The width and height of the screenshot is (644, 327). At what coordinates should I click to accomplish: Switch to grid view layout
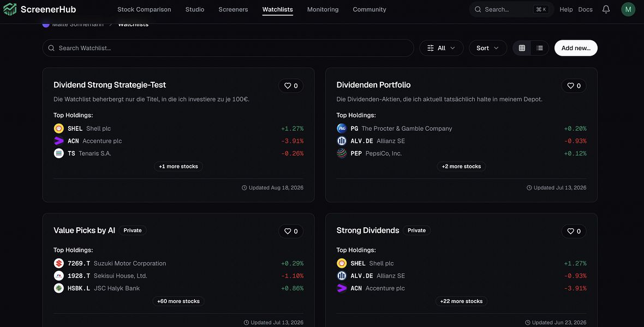[x=522, y=48]
